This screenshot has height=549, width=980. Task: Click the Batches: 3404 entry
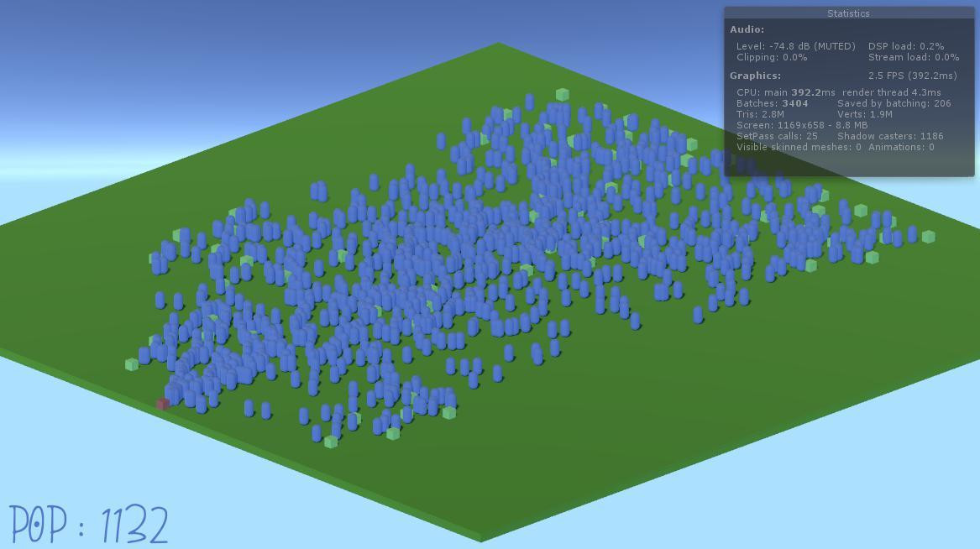click(772, 104)
